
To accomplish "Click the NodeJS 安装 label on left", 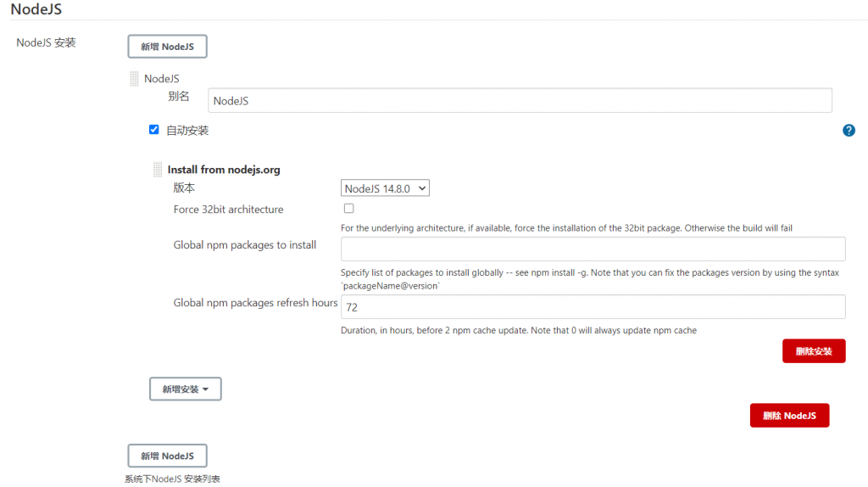I will click(x=46, y=42).
